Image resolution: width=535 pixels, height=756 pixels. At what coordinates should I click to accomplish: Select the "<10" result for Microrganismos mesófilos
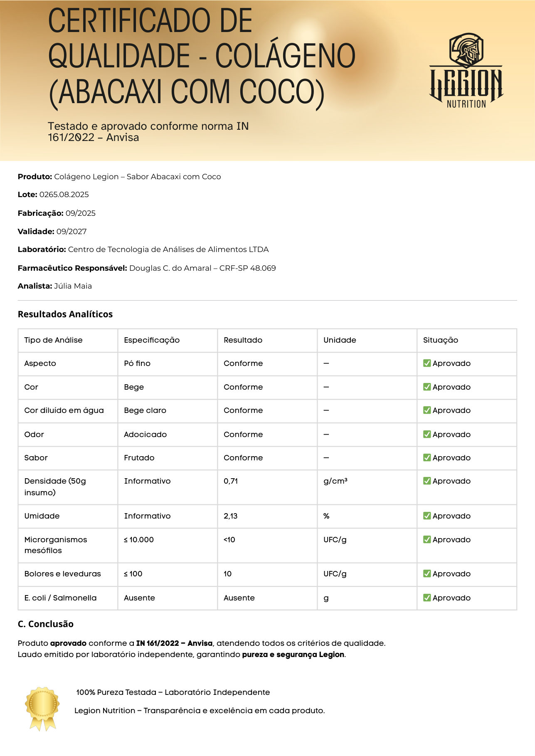click(x=229, y=540)
